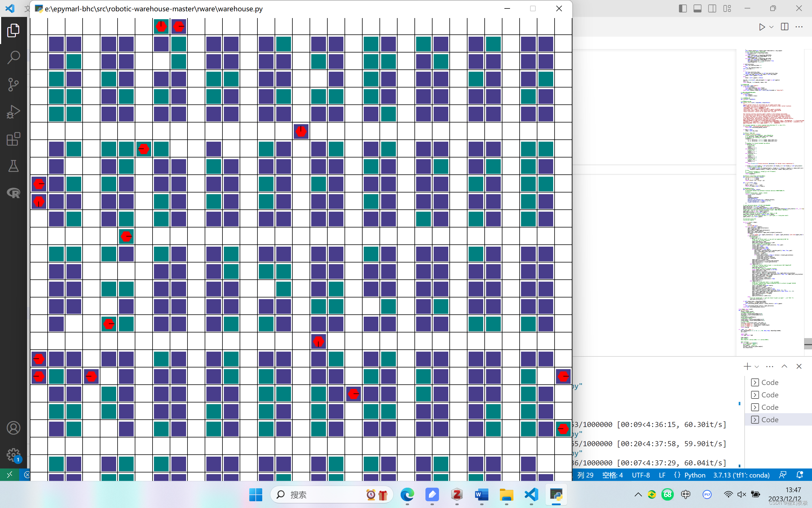Open File Explorer from the taskbar
The height and width of the screenshot is (508, 812).
506,494
